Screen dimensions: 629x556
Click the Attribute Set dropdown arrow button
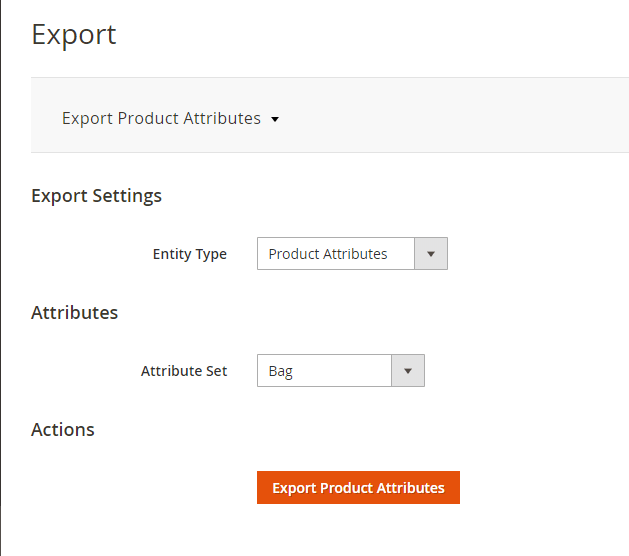point(408,371)
